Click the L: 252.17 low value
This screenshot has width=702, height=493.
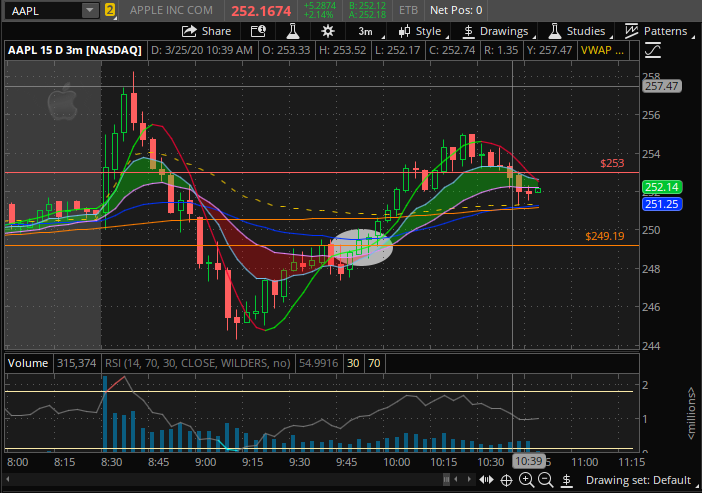coord(397,50)
